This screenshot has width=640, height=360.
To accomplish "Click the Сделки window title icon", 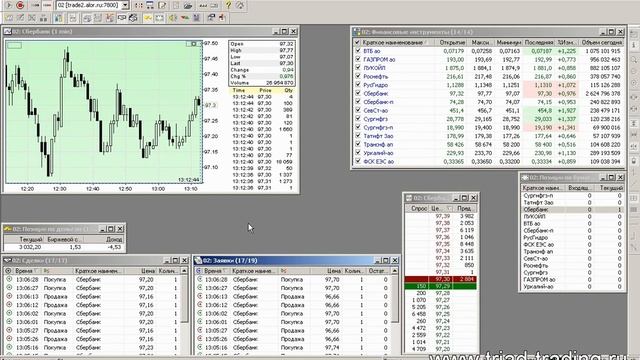I will click(7, 260).
